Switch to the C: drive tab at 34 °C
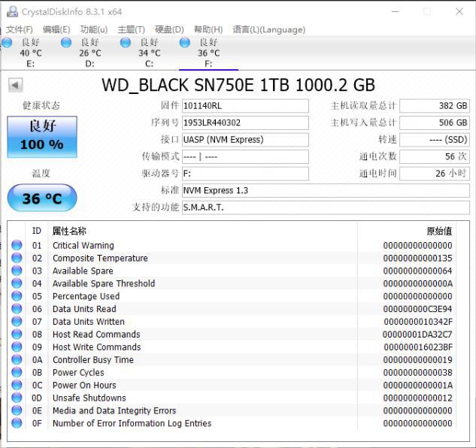The height and width of the screenshot is (448, 476). click(x=149, y=53)
